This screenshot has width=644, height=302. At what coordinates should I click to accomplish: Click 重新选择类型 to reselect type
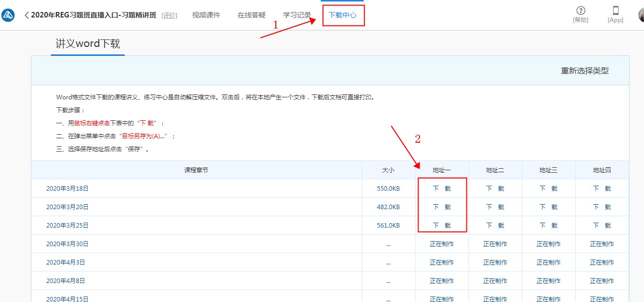[585, 71]
